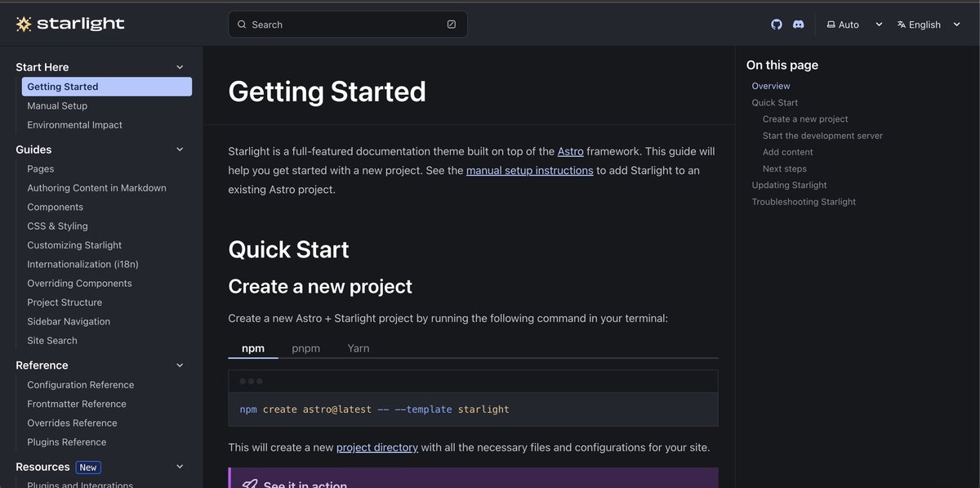
Task: Open the project directory link
Action: click(377, 447)
